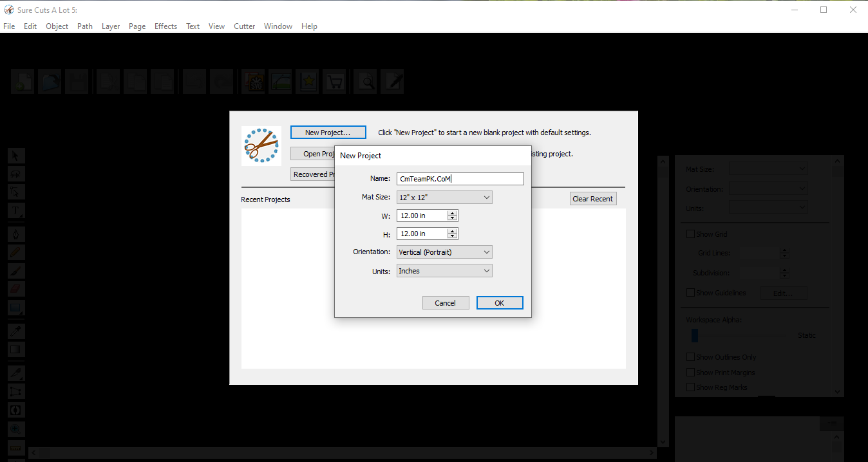868x462 pixels.
Task: Click the Subdivision stepper arrows
Action: tap(784, 273)
